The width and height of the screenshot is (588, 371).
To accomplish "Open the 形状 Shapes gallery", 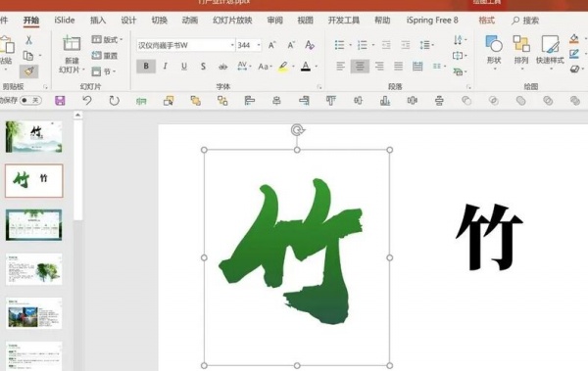I will coord(494,53).
